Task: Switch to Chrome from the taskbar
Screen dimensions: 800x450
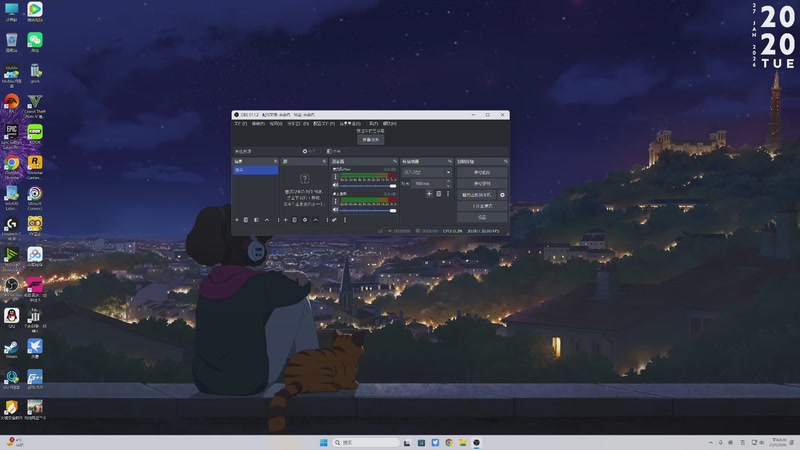Action: coord(449,442)
